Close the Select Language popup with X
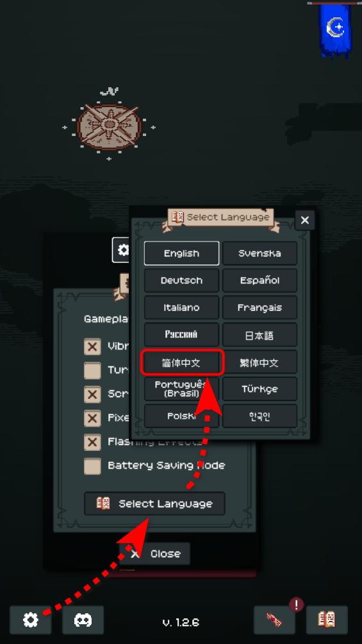Viewport: 362px width, 644px height. [304, 220]
